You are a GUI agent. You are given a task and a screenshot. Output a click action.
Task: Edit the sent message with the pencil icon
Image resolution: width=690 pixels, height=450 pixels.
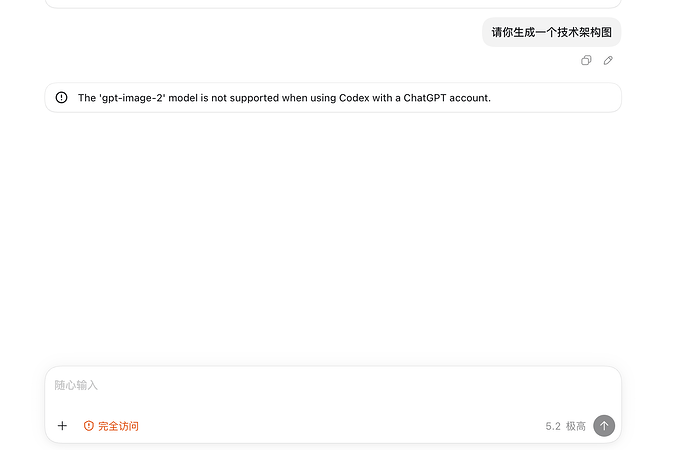[x=608, y=60]
